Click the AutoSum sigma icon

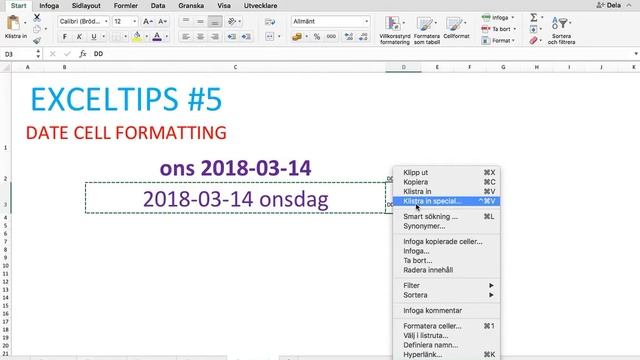coord(533,17)
